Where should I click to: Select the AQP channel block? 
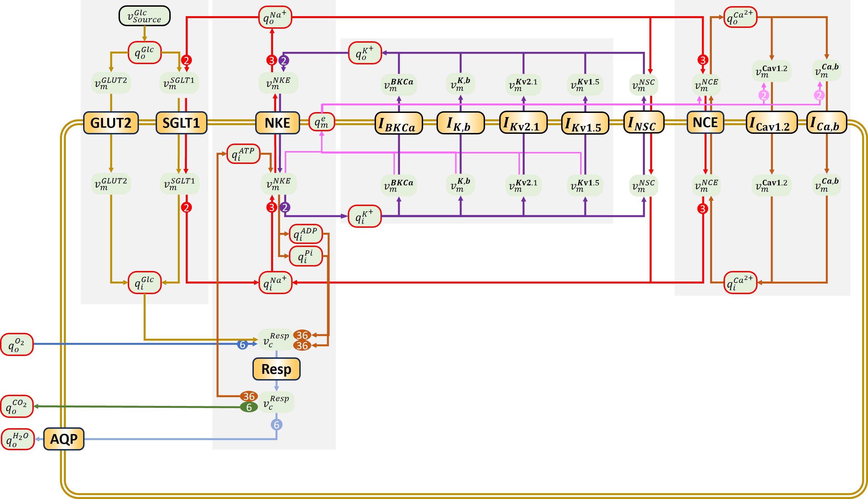click(x=64, y=439)
